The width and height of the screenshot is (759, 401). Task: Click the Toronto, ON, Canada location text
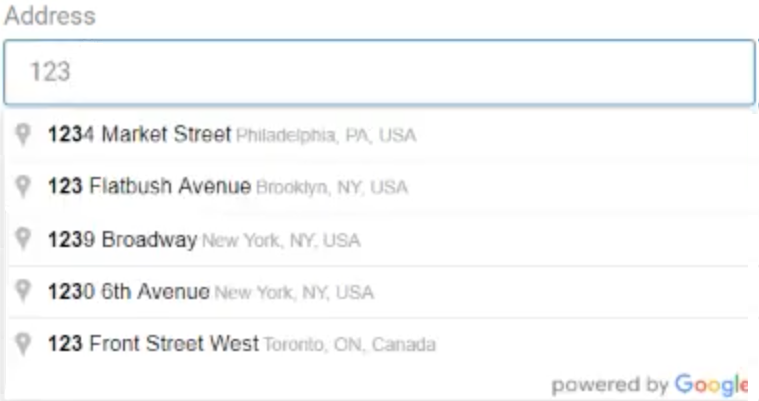(349, 345)
